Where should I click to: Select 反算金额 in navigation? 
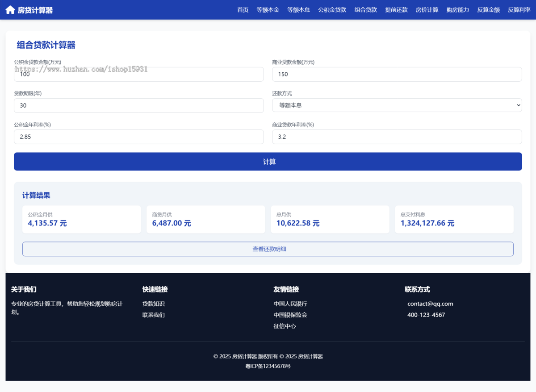click(488, 10)
